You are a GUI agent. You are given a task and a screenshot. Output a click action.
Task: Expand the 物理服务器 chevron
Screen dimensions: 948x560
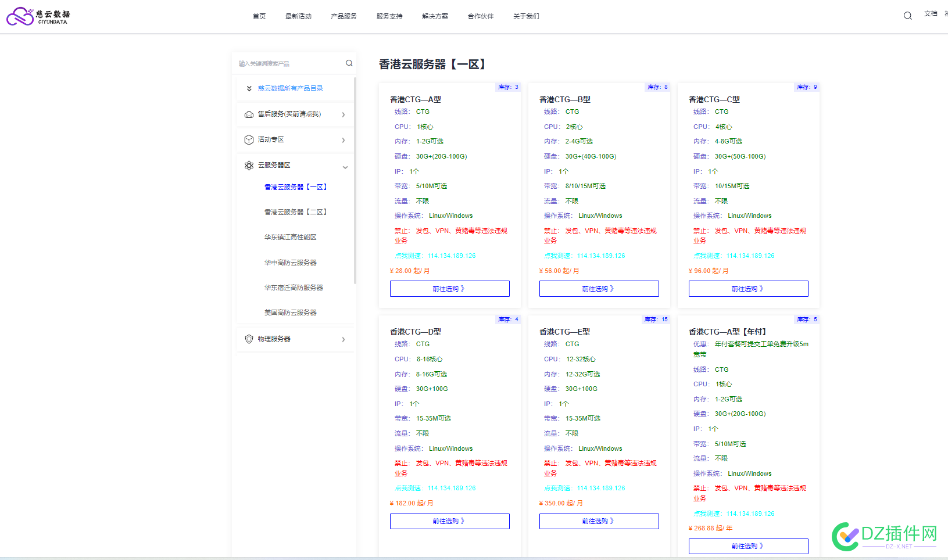344,339
